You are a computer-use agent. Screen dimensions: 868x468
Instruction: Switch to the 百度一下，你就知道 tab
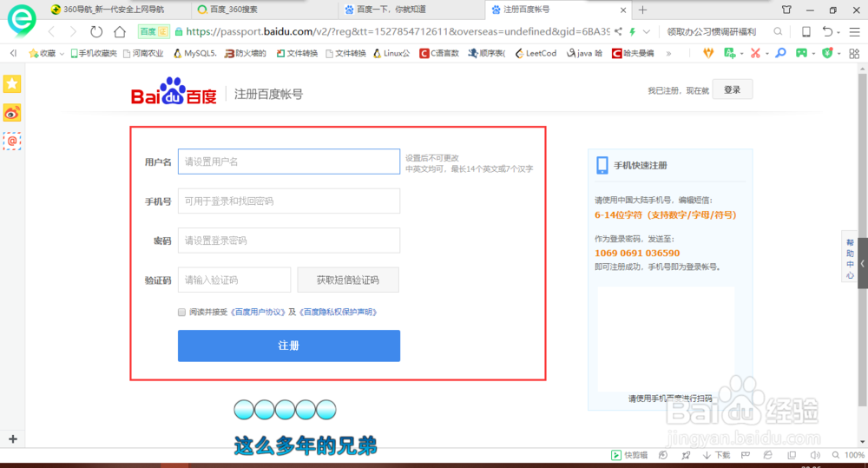[x=410, y=10]
